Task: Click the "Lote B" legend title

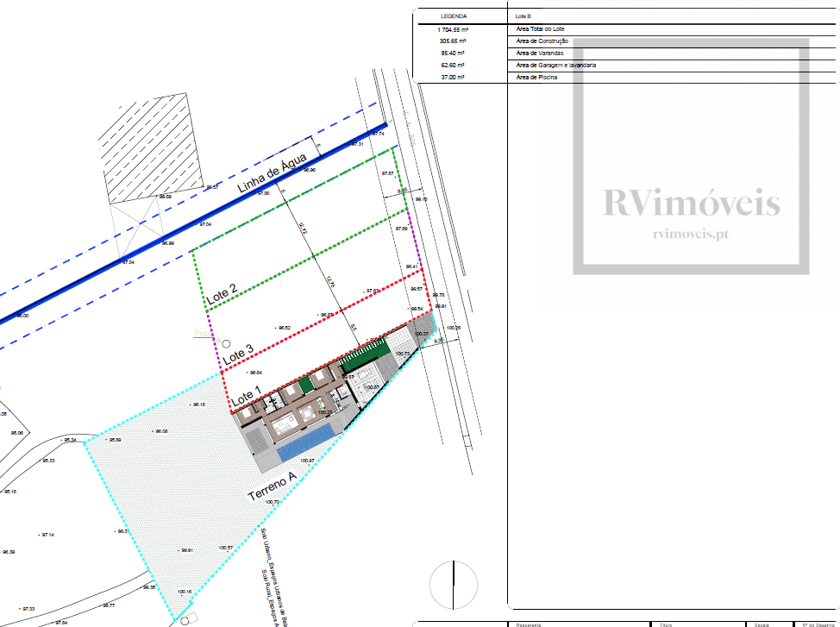Action: (523, 16)
